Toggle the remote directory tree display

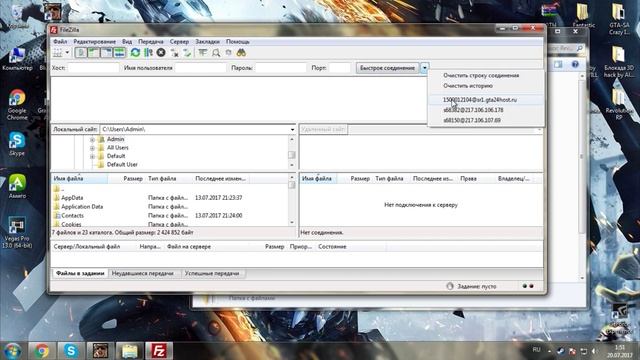coord(107,53)
